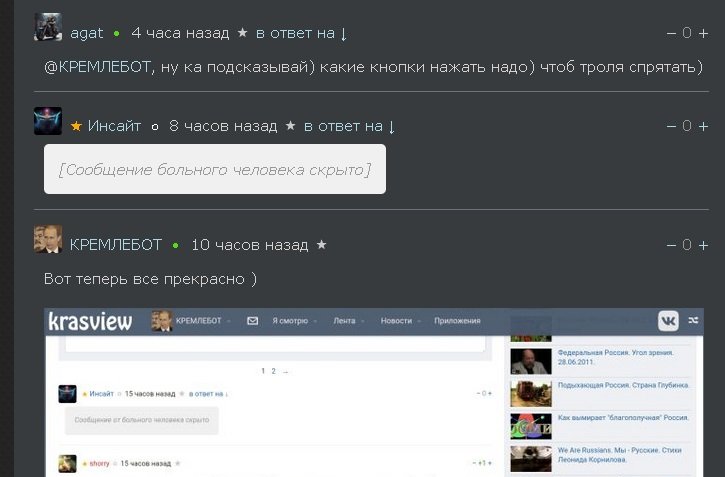The width and height of the screenshot is (725, 477).
Task: Upvote agat's comment with the plus
Action: (703, 34)
